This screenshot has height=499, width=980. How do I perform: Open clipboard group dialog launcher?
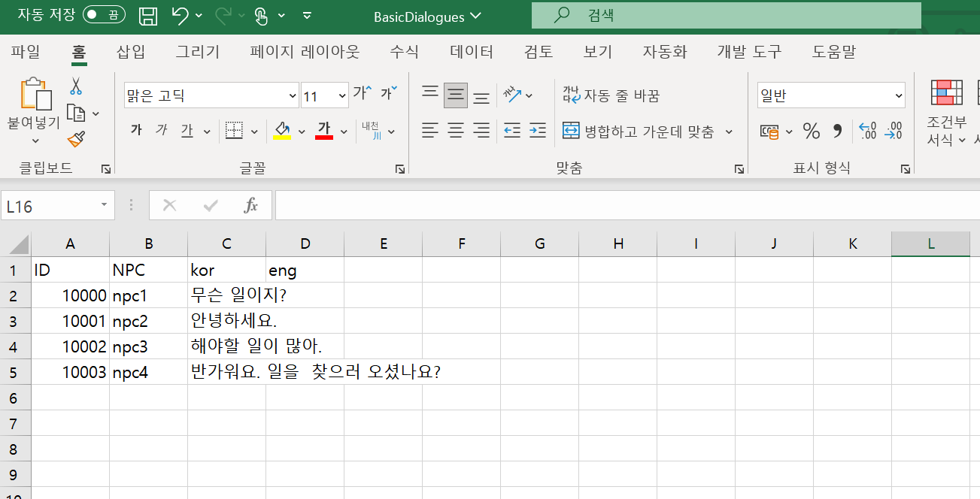pos(106,169)
